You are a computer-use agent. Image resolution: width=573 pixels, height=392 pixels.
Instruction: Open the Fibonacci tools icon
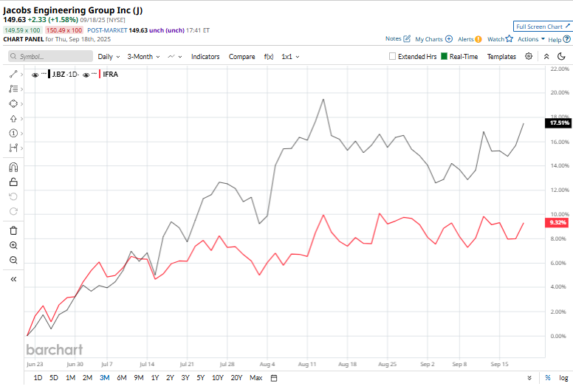point(13,89)
